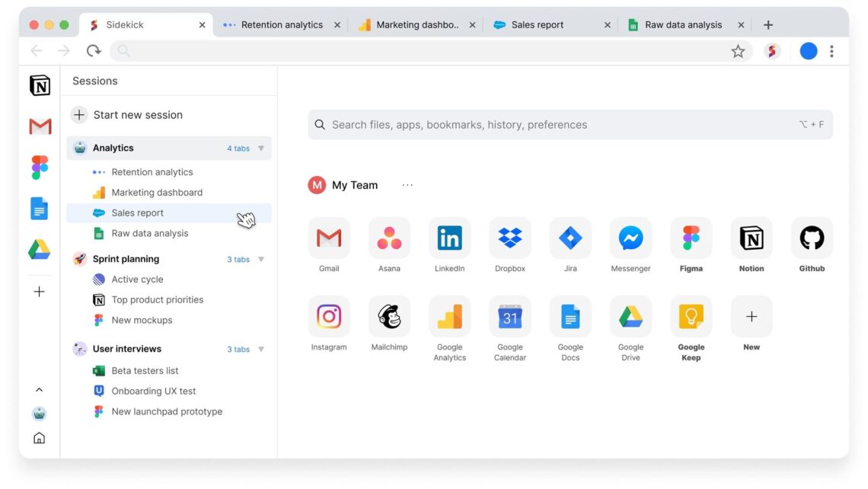The height and width of the screenshot is (489, 868).
Task: Expand the Sprint planning session
Action: [x=262, y=259]
